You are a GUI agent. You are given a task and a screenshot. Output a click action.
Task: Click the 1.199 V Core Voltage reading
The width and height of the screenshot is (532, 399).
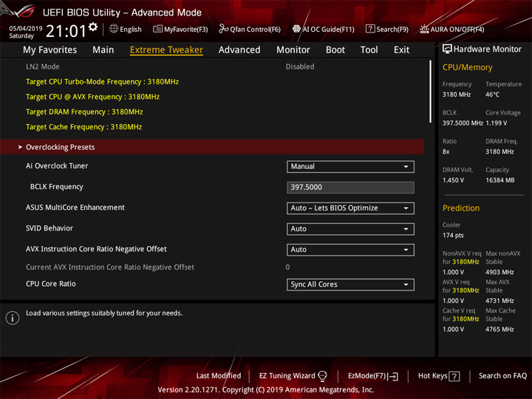click(x=496, y=123)
